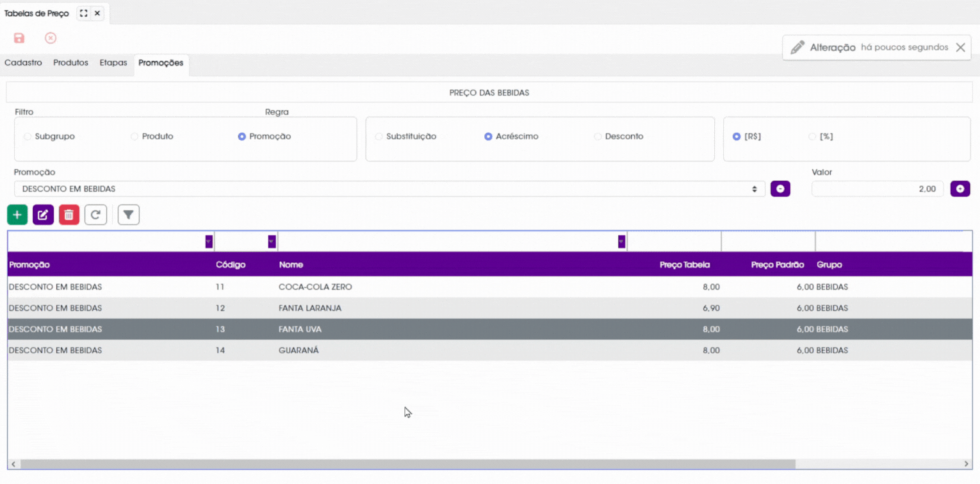Click the Valor input field
Viewport: 980px width, 484px height.
click(877, 188)
